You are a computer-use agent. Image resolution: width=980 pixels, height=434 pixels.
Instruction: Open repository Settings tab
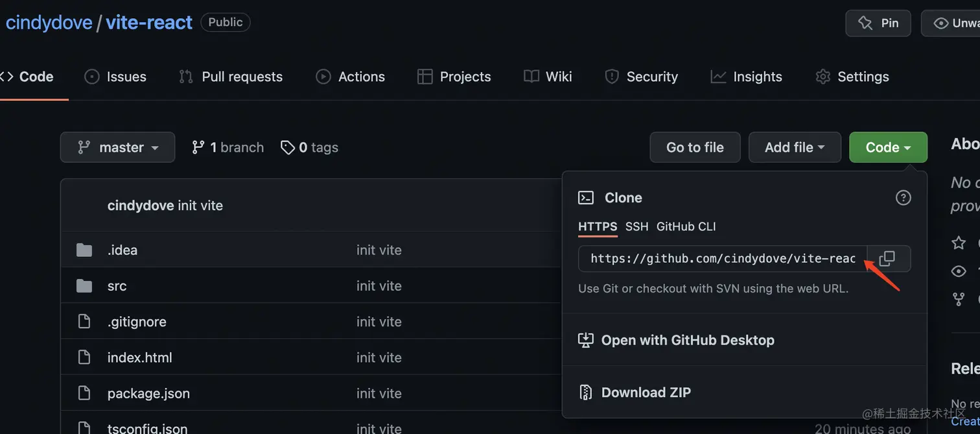pos(852,77)
